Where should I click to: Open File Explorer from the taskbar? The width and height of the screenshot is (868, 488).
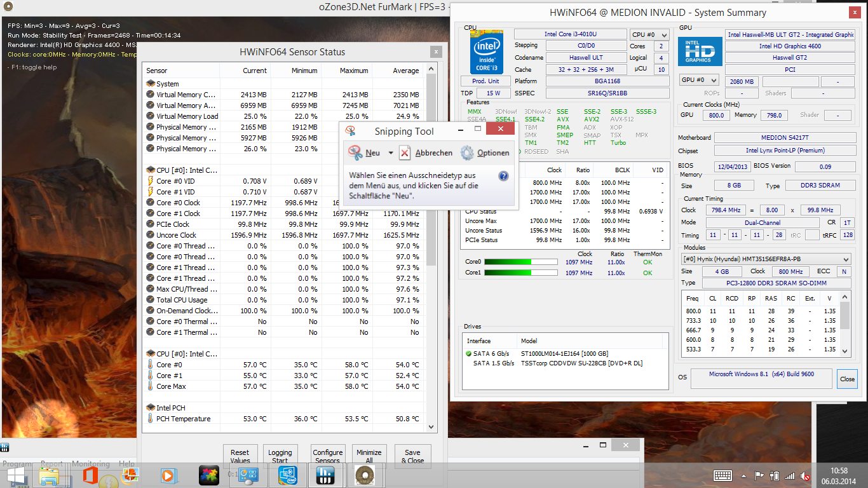(x=50, y=476)
